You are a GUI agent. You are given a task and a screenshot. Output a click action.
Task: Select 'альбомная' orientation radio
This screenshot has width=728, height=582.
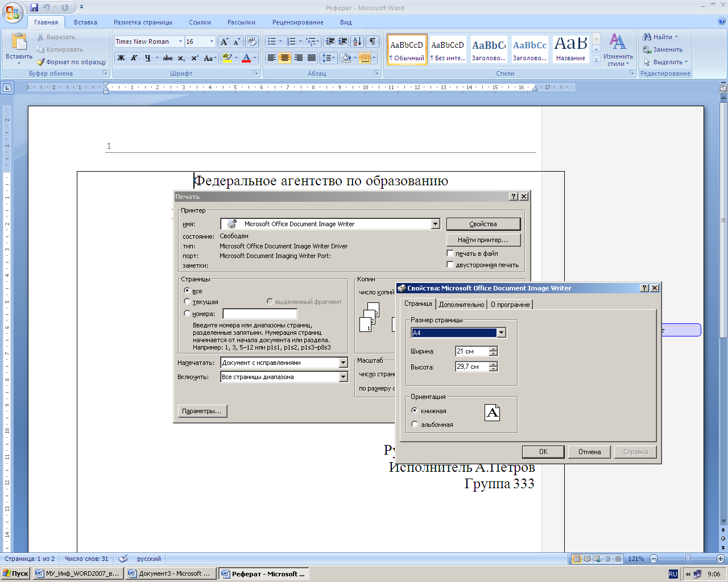[415, 424]
